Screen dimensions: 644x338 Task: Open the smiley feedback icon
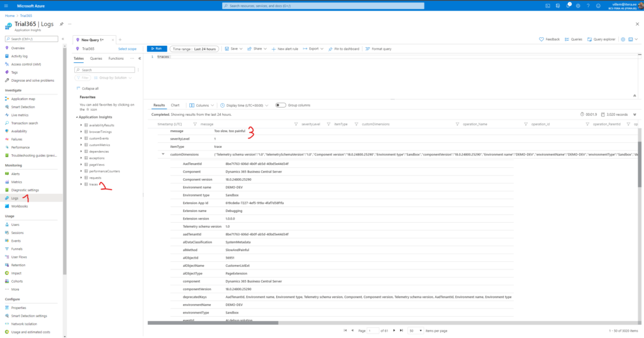tap(599, 6)
